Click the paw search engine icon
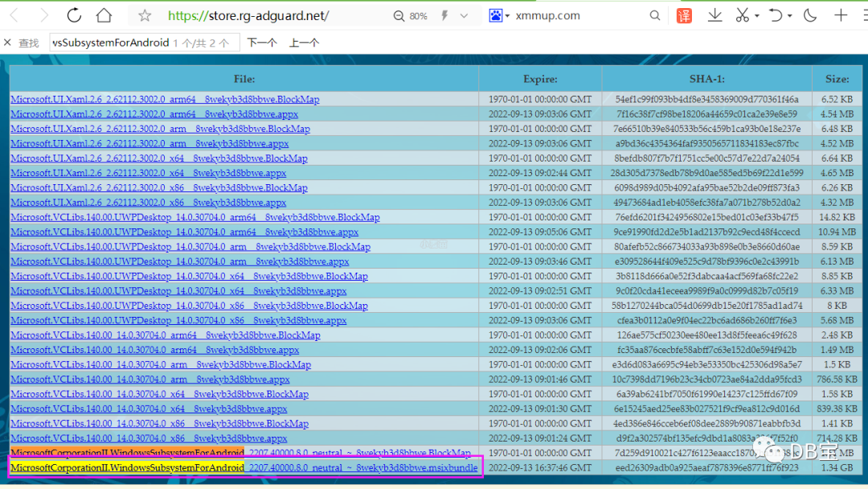 pyautogui.click(x=495, y=15)
